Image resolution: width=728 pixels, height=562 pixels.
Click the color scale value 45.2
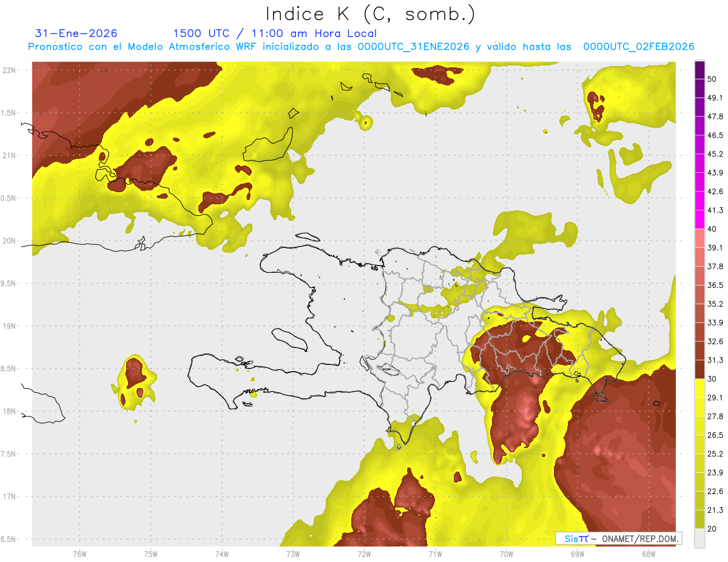point(715,154)
